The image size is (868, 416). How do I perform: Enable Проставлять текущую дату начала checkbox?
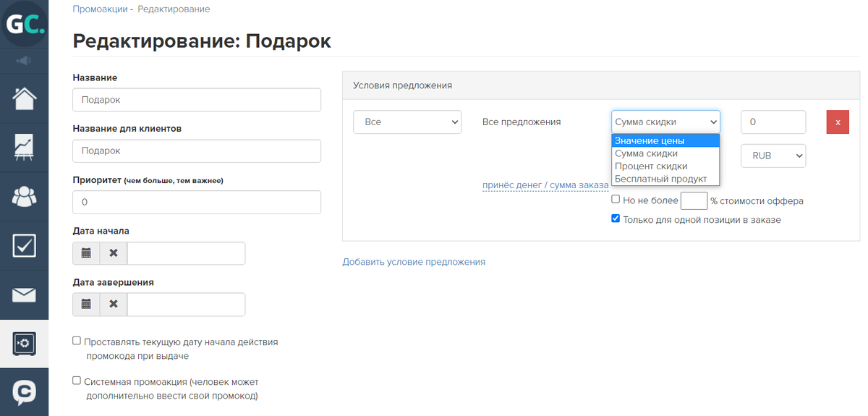point(77,341)
